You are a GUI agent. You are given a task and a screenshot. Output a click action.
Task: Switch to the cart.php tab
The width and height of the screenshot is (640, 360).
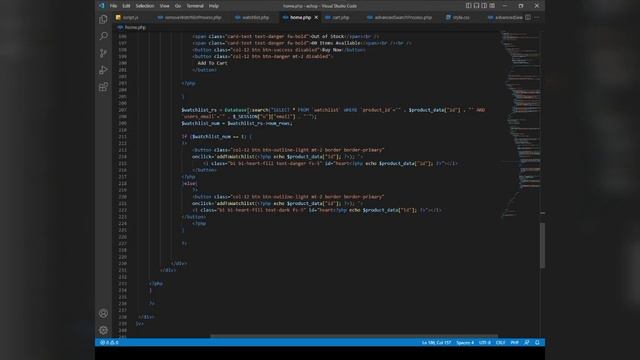(340, 18)
